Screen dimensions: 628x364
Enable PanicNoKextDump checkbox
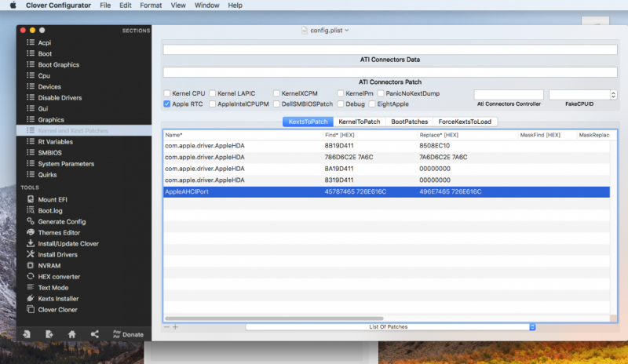tap(381, 93)
